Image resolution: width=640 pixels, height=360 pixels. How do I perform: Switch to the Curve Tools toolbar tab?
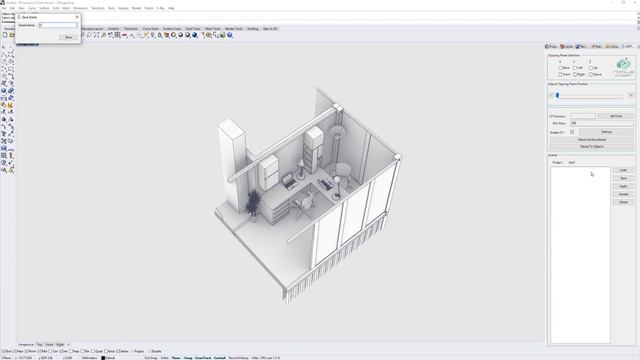click(151, 29)
